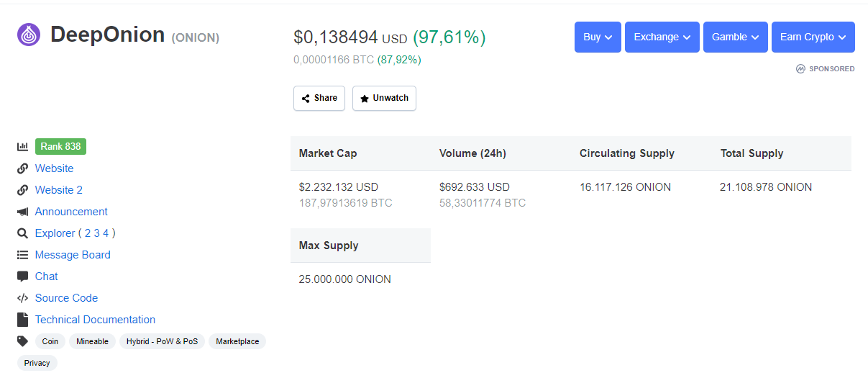
Task: Open the Buy dropdown
Action: point(598,37)
